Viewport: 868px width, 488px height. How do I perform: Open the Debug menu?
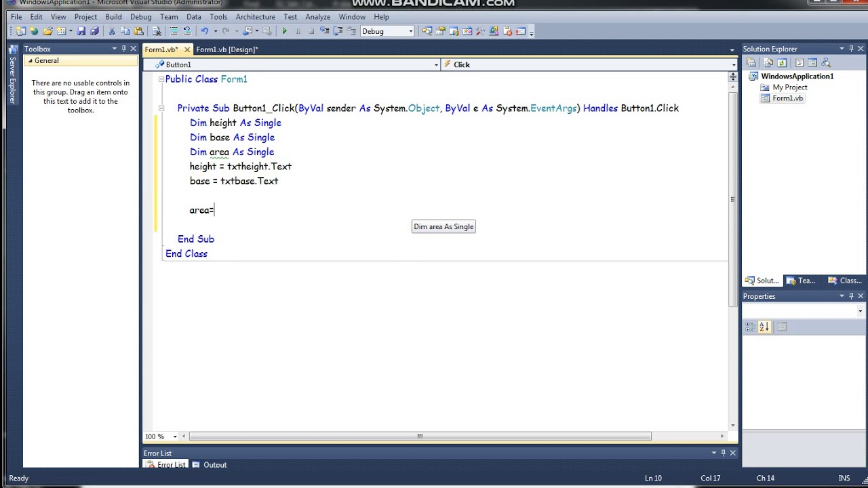click(140, 17)
